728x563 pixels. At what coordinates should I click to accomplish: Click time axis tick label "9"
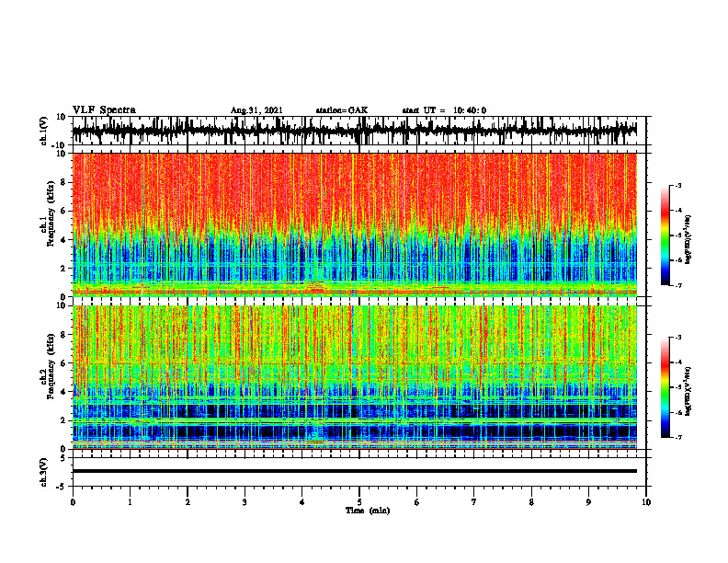tap(588, 502)
